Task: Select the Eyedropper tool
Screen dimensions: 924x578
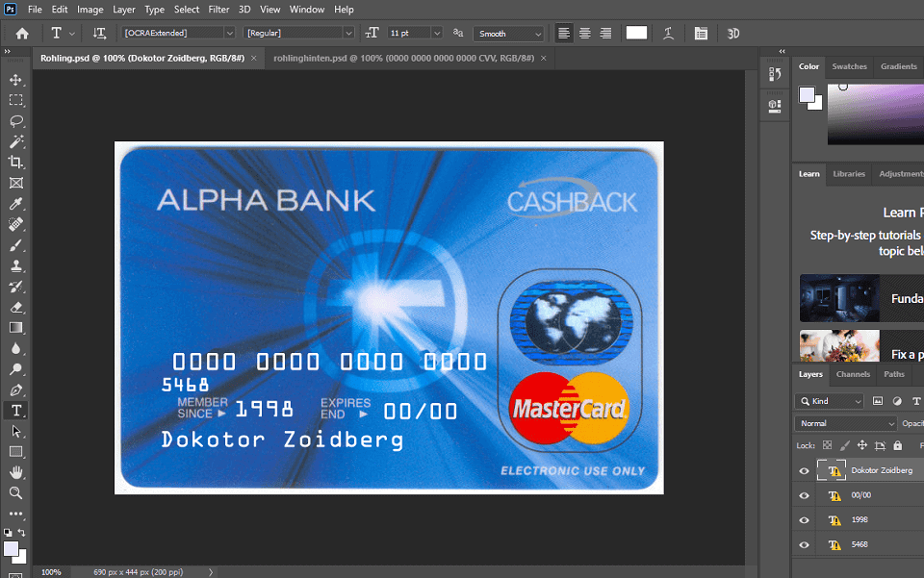Action: (x=16, y=204)
